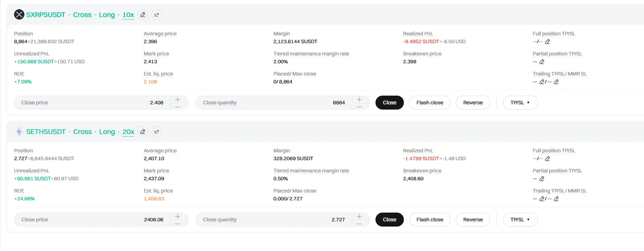The width and height of the screenshot is (644, 251).
Task: Decrease SETHSUSDT close quantity with minus
Action: click(x=359, y=223)
